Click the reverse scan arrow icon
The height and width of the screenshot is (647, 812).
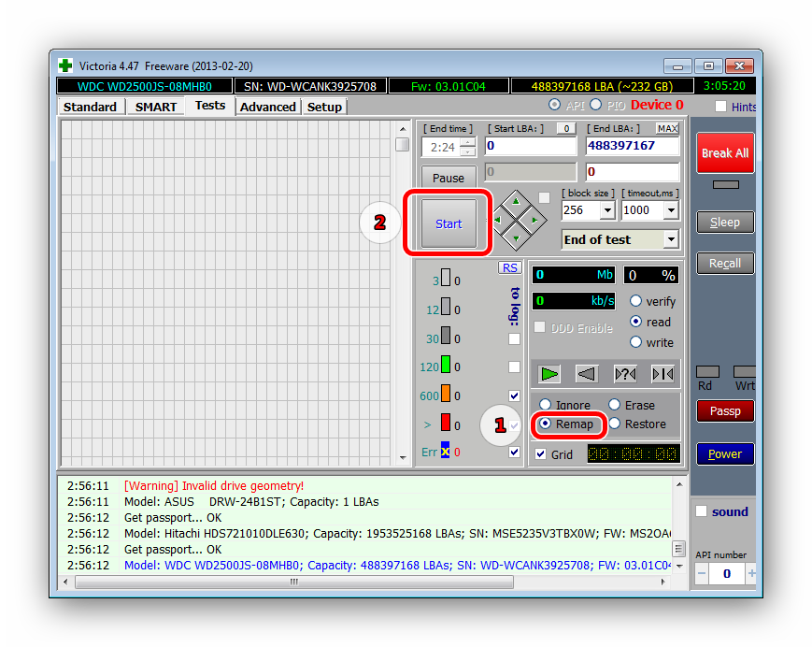tap(587, 374)
